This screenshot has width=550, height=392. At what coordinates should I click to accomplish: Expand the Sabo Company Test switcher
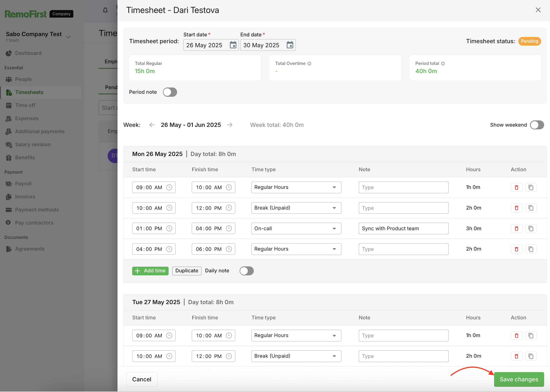(x=68, y=37)
